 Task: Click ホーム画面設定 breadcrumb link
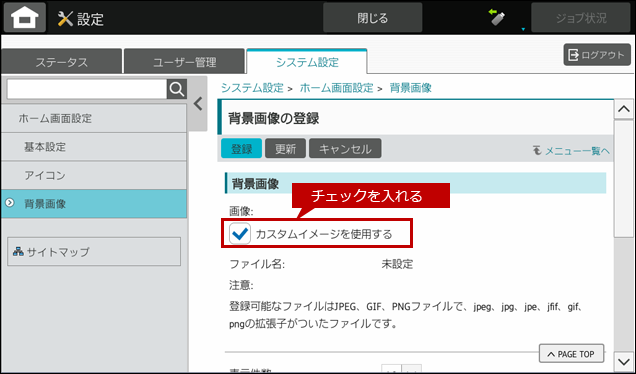(336, 88)
